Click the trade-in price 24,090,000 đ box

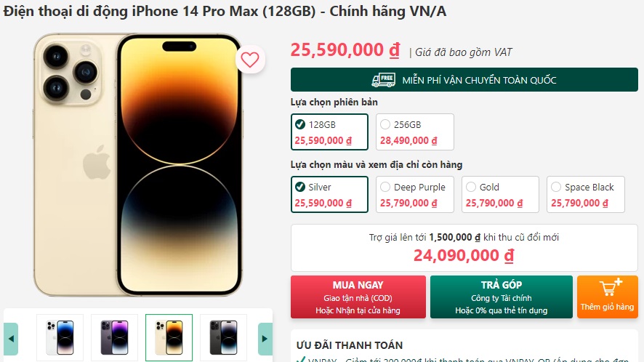tap(464, 248)
